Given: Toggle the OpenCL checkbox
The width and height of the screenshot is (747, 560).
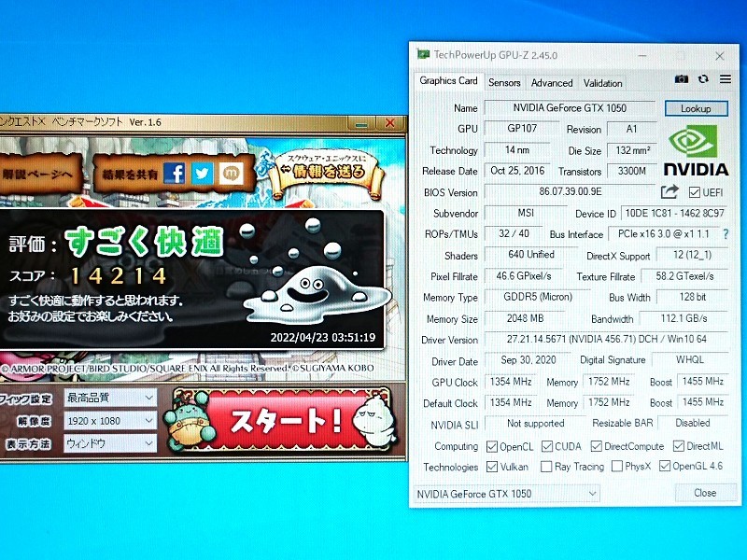Looking at the screenshot, I should point(492,447).
